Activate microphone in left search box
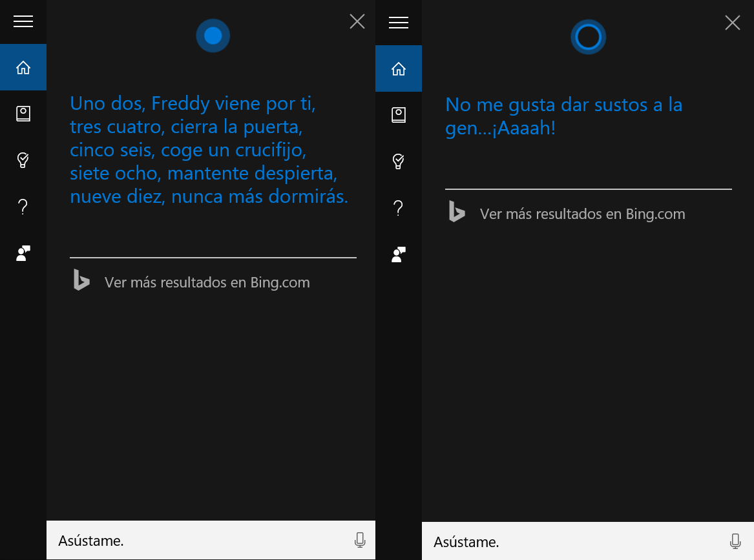 pos(360,540)
